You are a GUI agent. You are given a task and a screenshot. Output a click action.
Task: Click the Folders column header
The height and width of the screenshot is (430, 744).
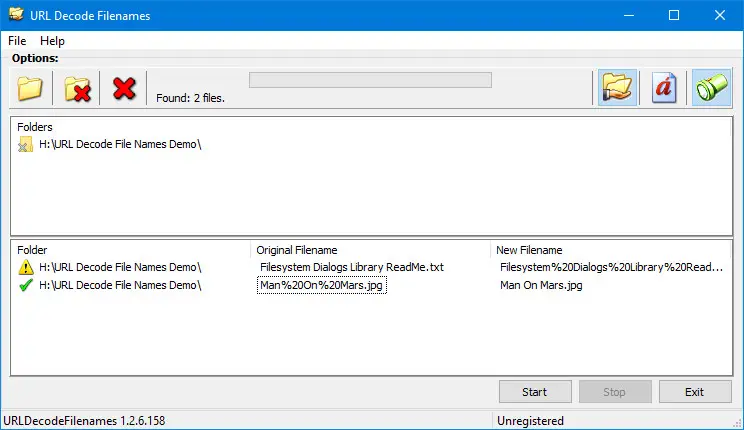coord(35,127)
